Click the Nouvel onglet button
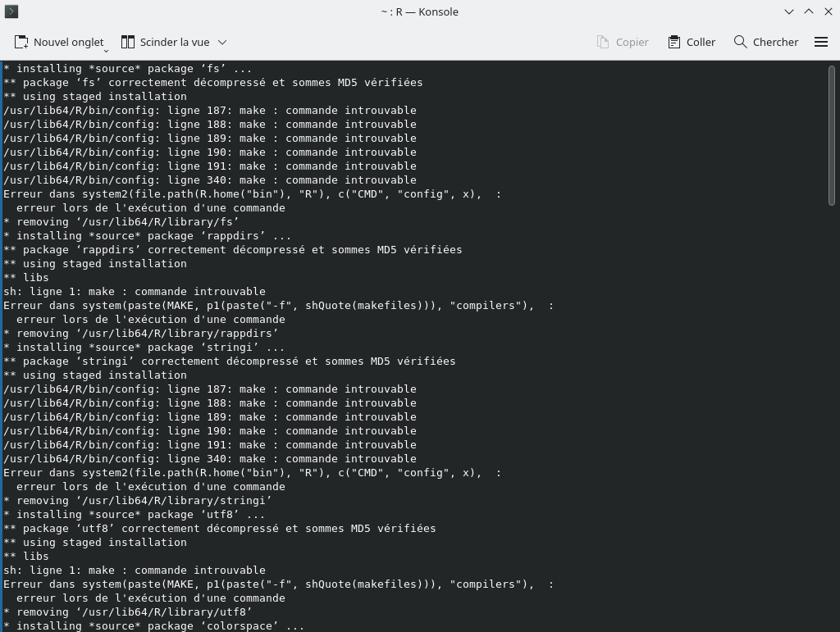840x632 pixels. pos(59,43)
